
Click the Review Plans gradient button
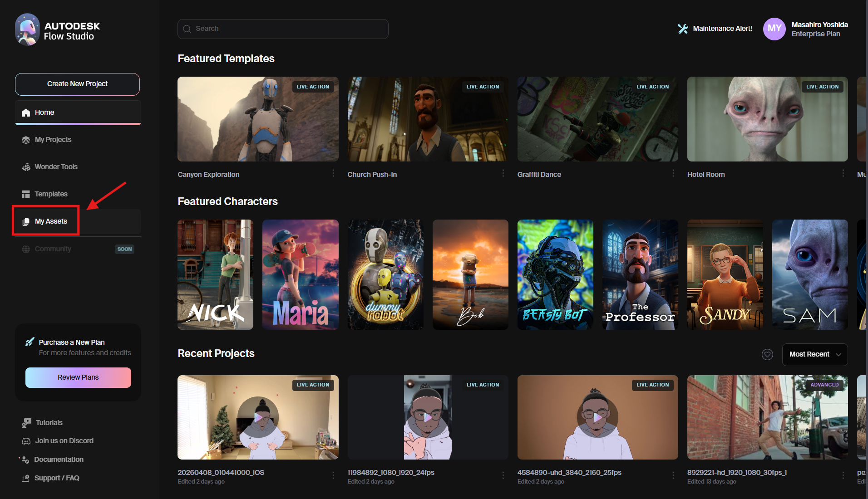[78, 377]
